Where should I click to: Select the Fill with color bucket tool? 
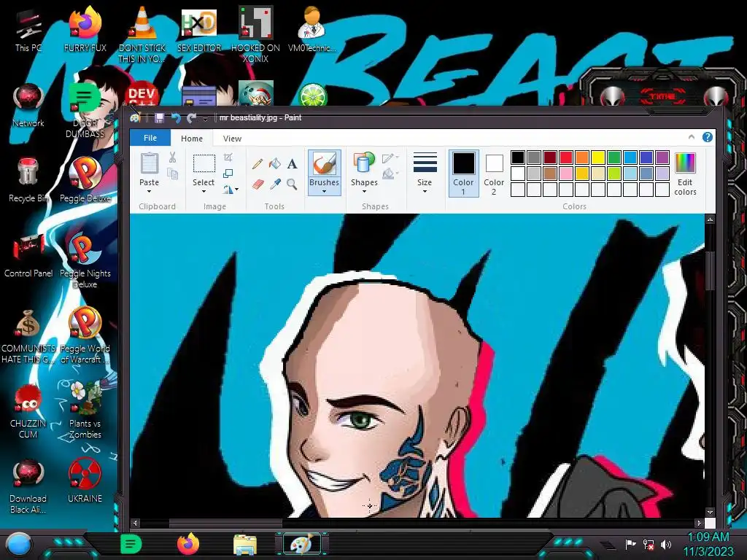[x=275, y=164]
